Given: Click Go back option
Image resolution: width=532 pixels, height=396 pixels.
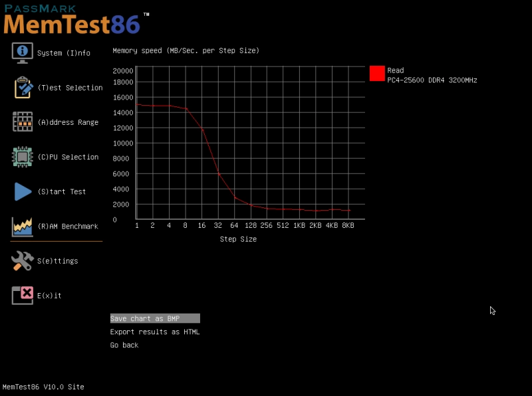Looking at the screenshot, I should (124, 345).
